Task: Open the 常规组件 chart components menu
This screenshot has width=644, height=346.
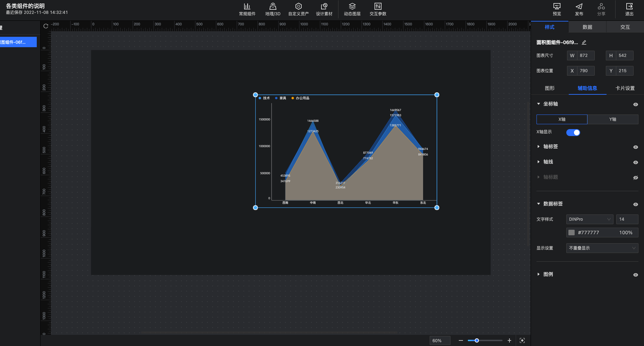Action: (x=247, y=9)
